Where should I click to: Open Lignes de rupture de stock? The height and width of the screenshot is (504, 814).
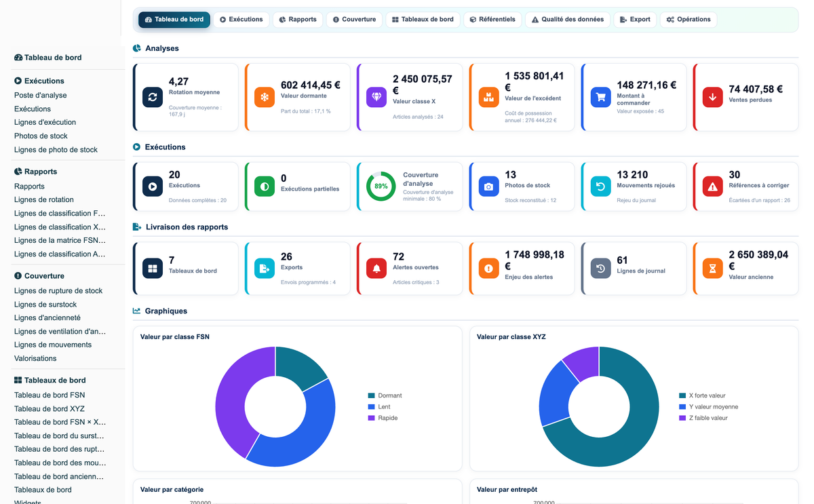coord(58,291)
